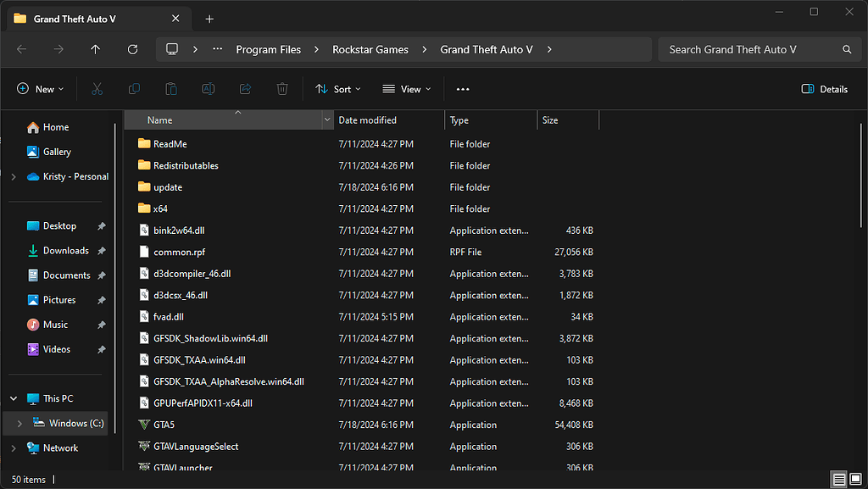Click the Cut scissors icon

pyautogui.click(x=97, y=89)
